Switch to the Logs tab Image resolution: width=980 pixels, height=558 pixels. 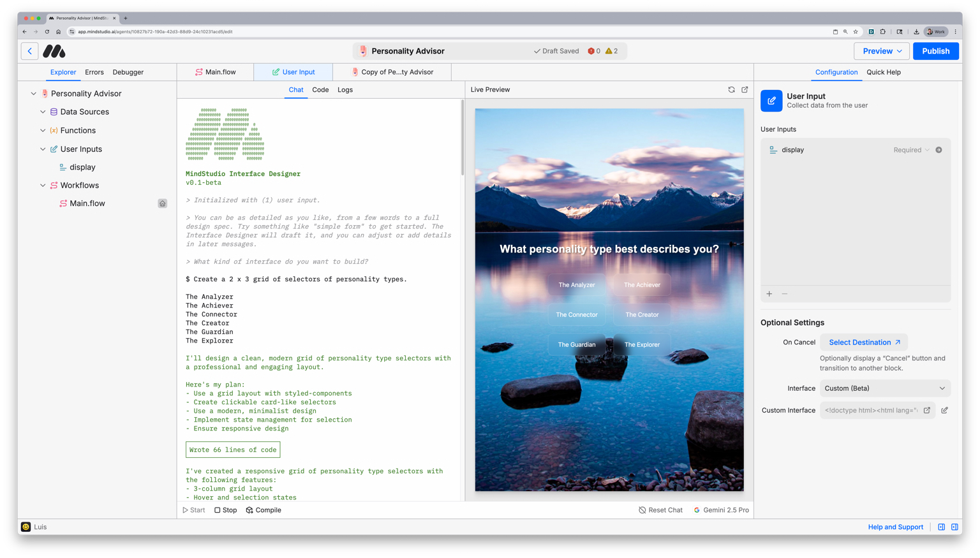click(345, 90)
